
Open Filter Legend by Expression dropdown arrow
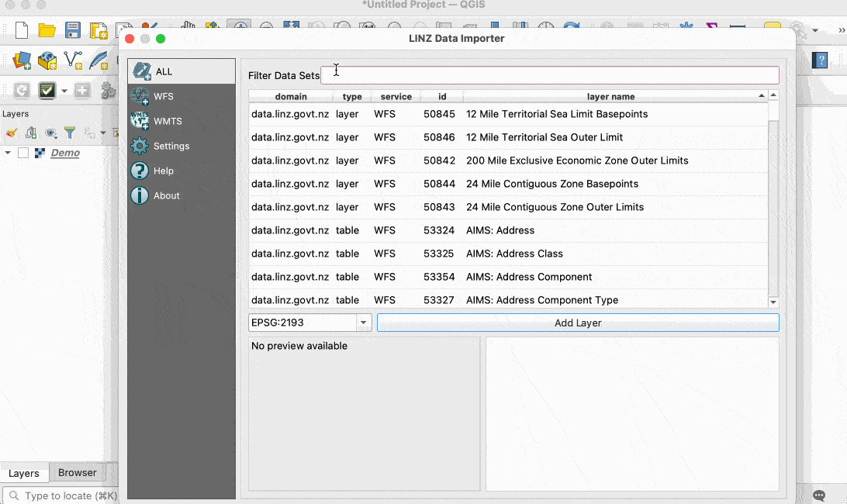102,133
